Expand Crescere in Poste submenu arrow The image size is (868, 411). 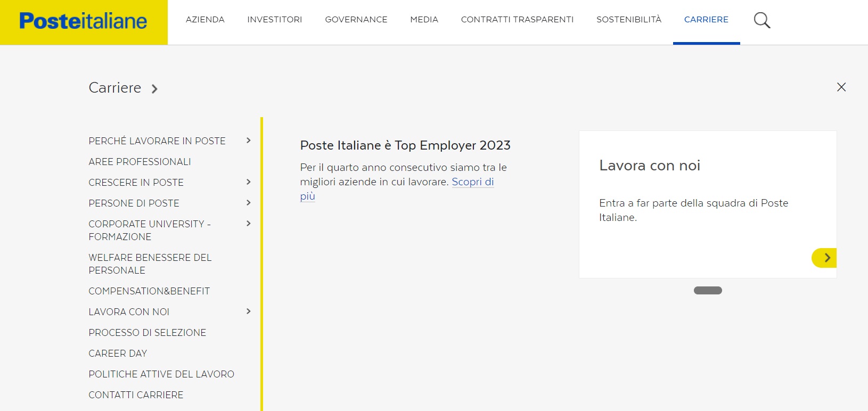(248, 182)
